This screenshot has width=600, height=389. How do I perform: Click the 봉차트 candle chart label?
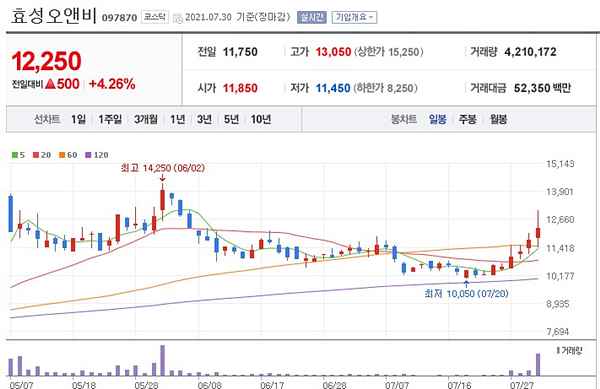[x=404, y=119]
